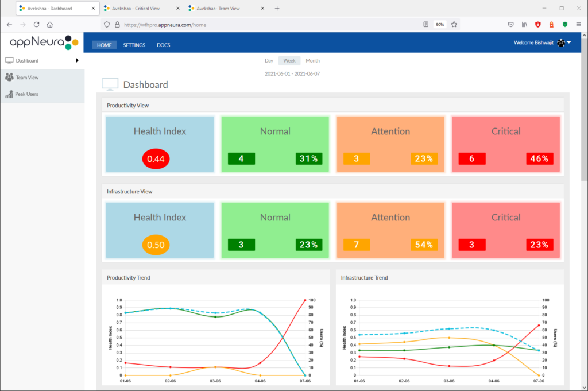Open SETTINGS in the top navigation
This screenshot has width=588, height=391.
point(134,45)
